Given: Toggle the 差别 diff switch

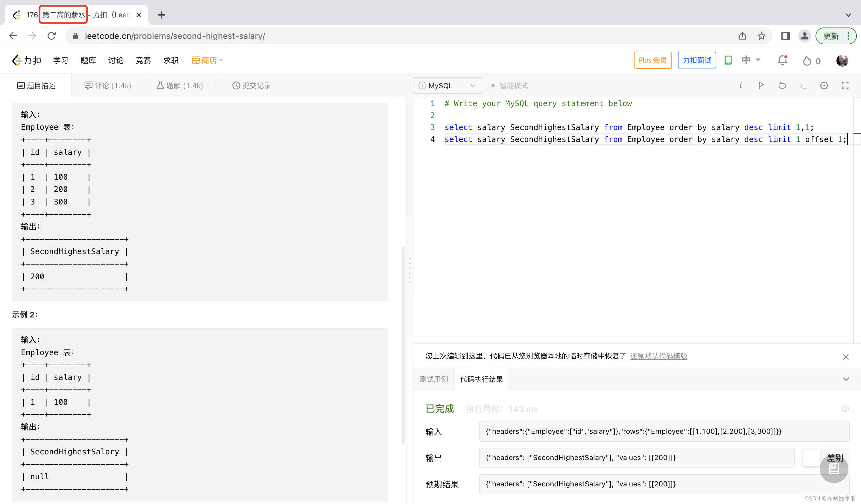Looking at the screenshot, I should pyautogui.click(x=811, y=458).
